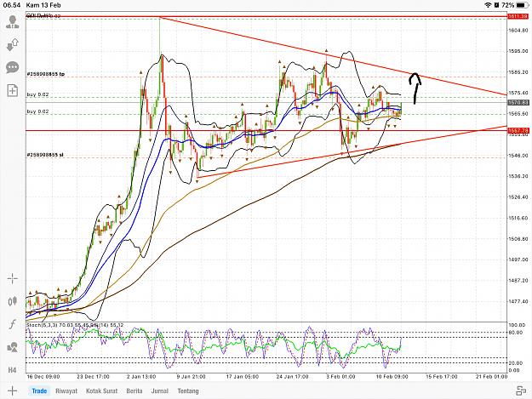The width and height of the screenshot is (532, 399).
Task: Select the upper buy 0.02 order line label
Action: pyautogui.click(x=37, y=94)
